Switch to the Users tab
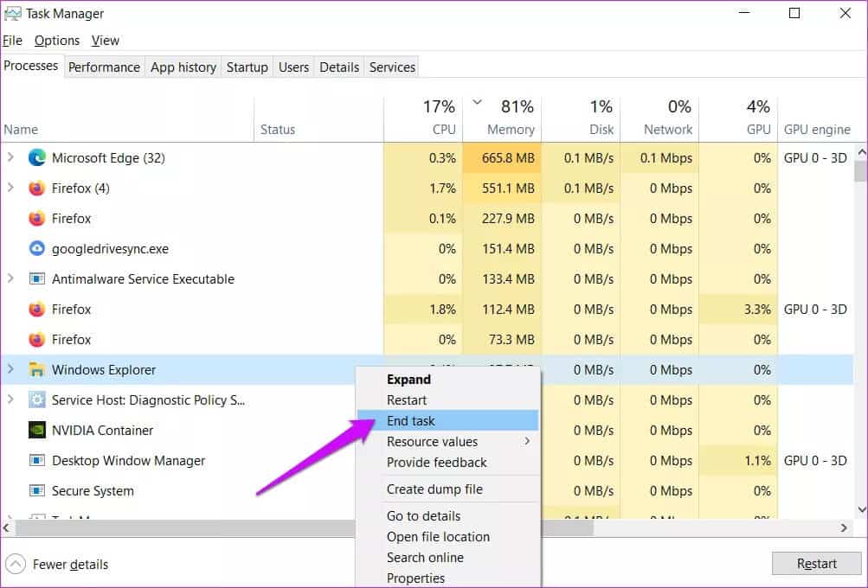This screenshot has height=588, width=868. coord(293,67)
